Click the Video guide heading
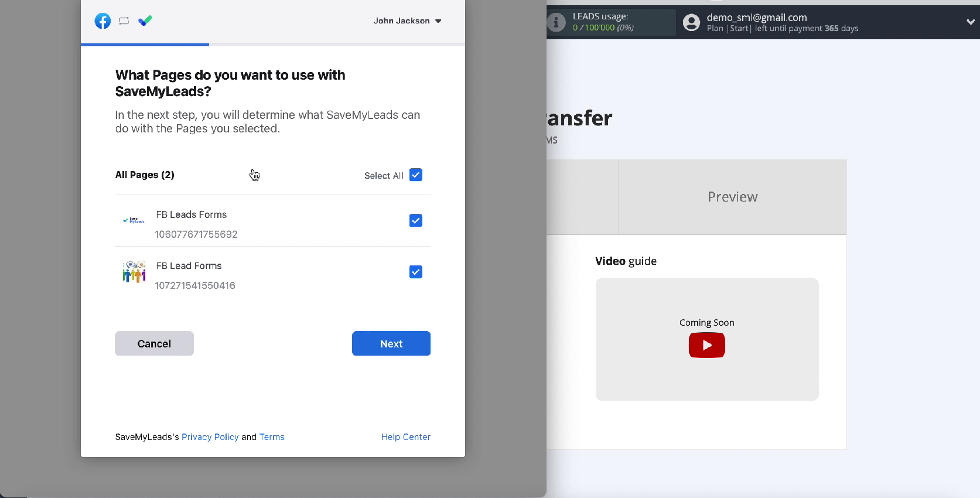This screenshot has height=498, width=980. [x=626, y=261]
